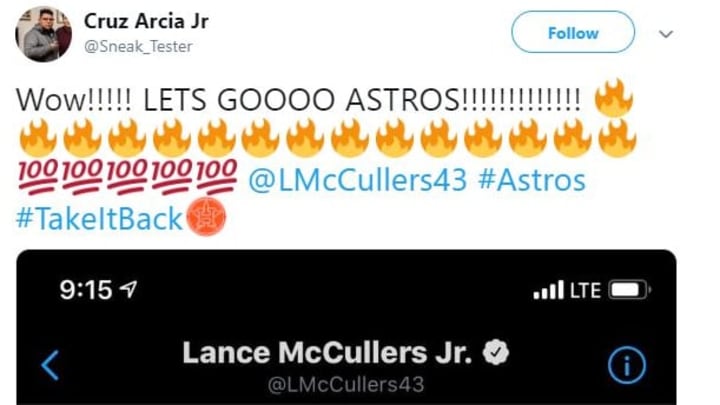Open the #TakeItBack hashtag

(x=99, y=219)
